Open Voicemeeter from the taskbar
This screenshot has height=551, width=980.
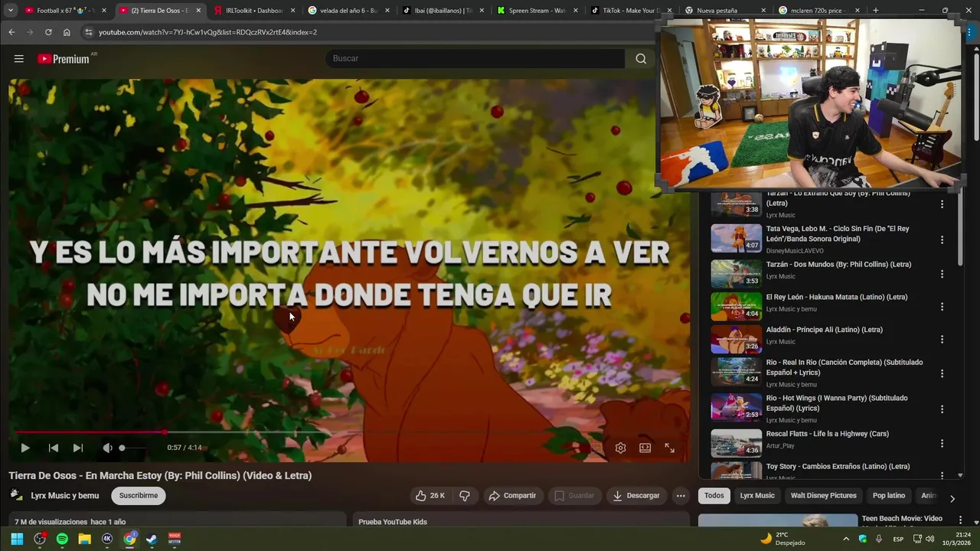pyautogui.click(x=175, y=539)
